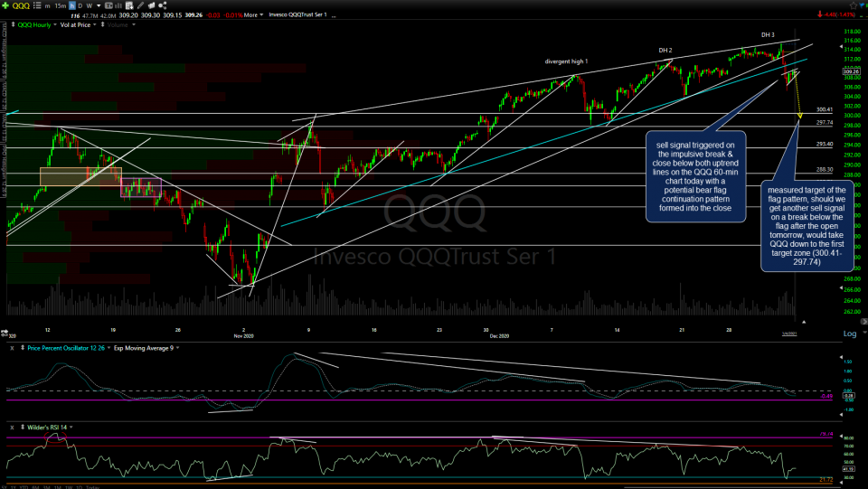Click the blue flag icon
The height and width of the screenshot is (489, 868).
[x=862, y=5]
